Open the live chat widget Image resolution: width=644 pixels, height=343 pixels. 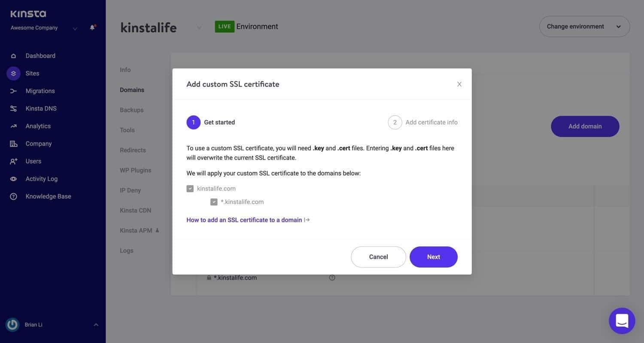(x=622, y=320)
